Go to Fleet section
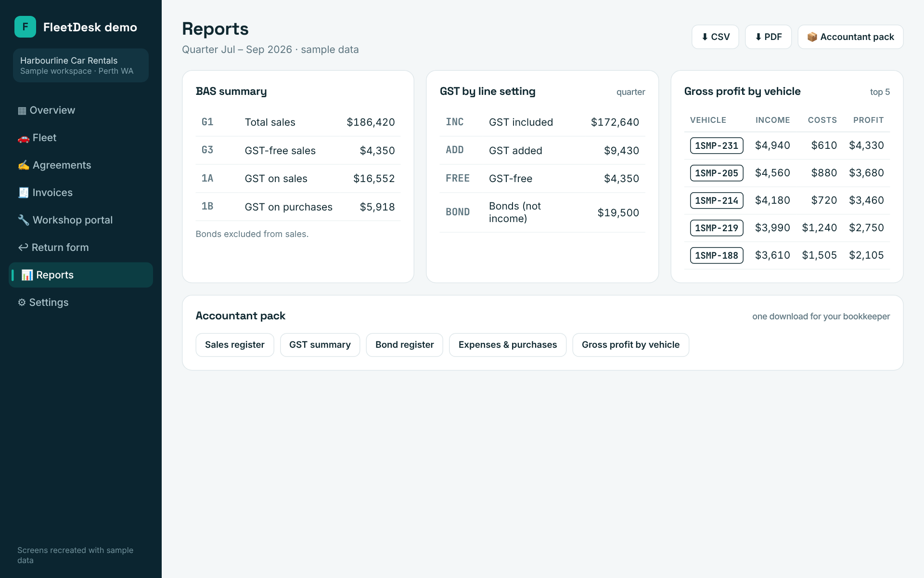924x578 pixels. coord(81,138)
